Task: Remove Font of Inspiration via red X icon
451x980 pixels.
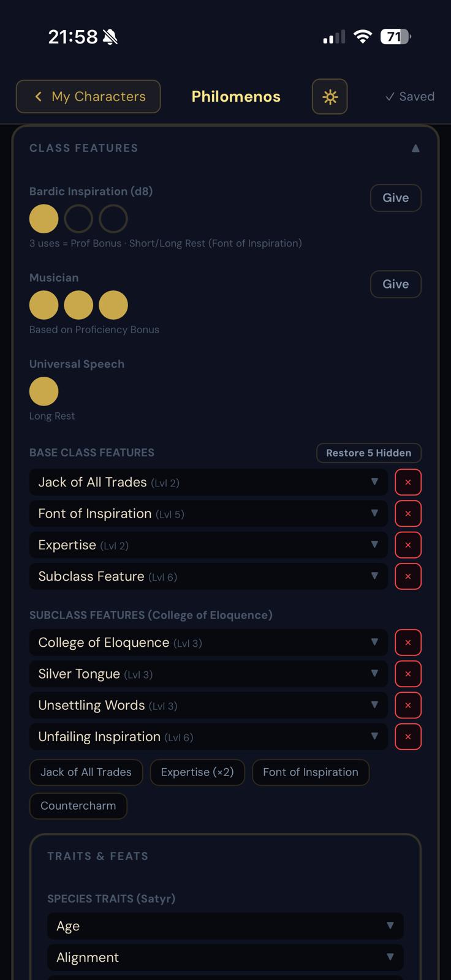Action: click(x=407, y=513)
